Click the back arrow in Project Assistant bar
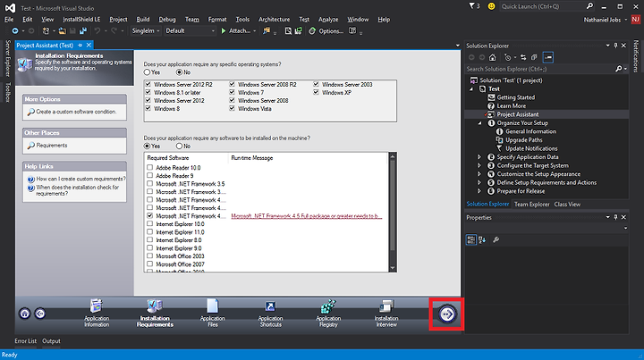The height and width of the screenshot is (360, 644). 40,314
